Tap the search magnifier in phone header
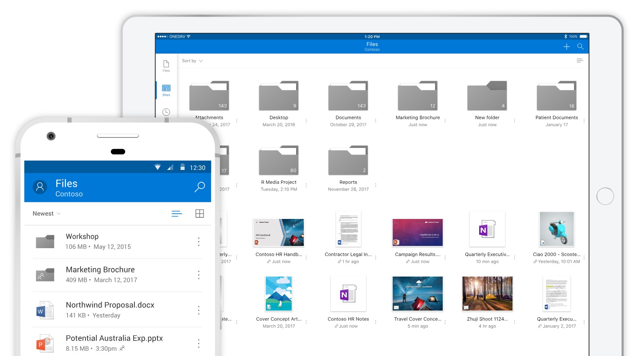 [200, 187]
